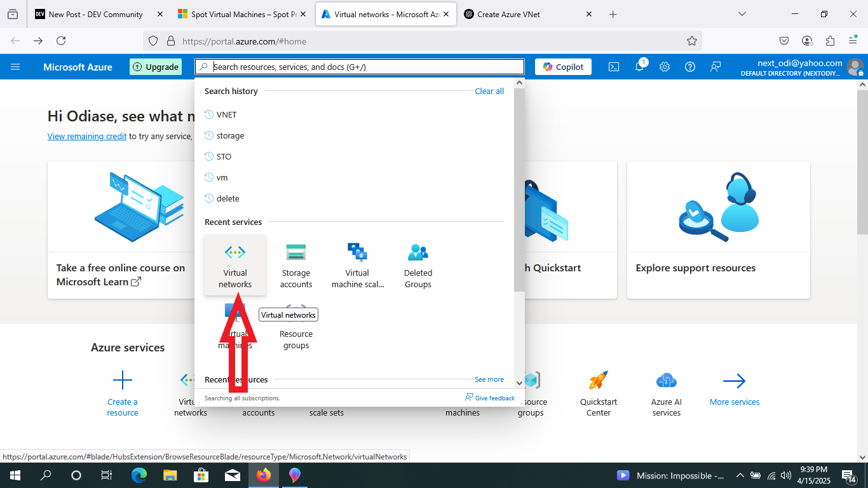Launch Copilot from the header
Image resolution: width=868 pixels, height=488 pixels.
pyautogui.click(x=563, y=67)
